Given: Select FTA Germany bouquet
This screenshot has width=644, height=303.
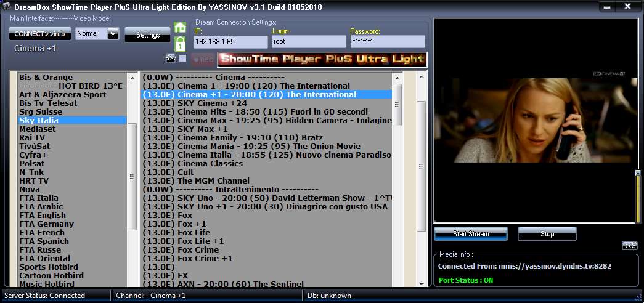Looking at the screenshot, I should pos(46,224).
